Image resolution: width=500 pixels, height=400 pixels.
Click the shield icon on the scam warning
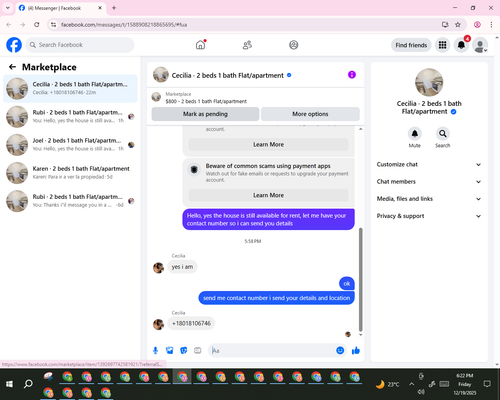point(194,169)
